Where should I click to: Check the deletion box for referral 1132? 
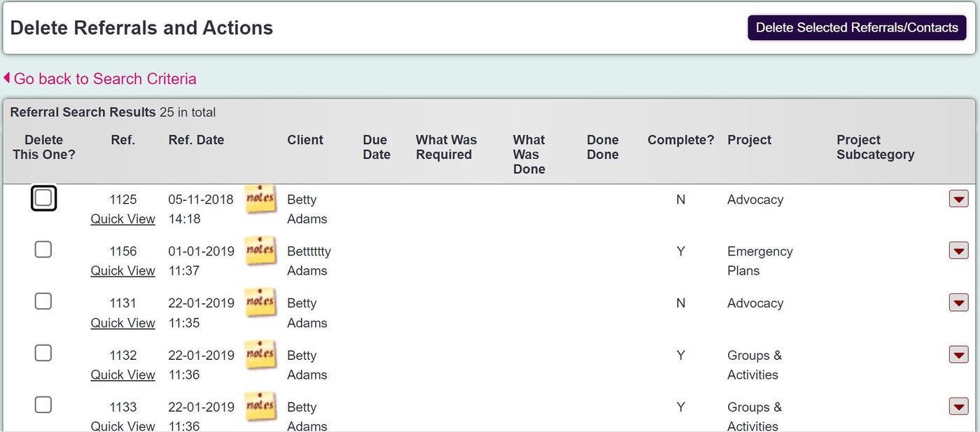43,353
